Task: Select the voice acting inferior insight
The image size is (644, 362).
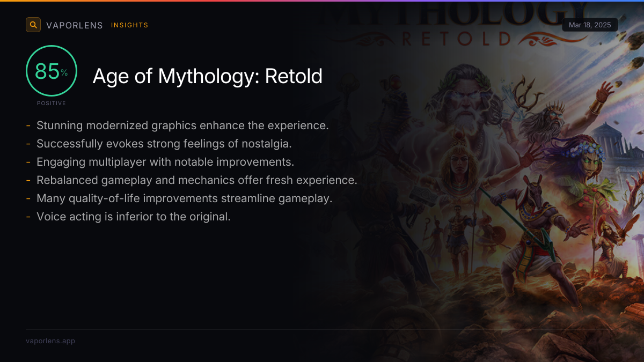Action: point(134,217)
